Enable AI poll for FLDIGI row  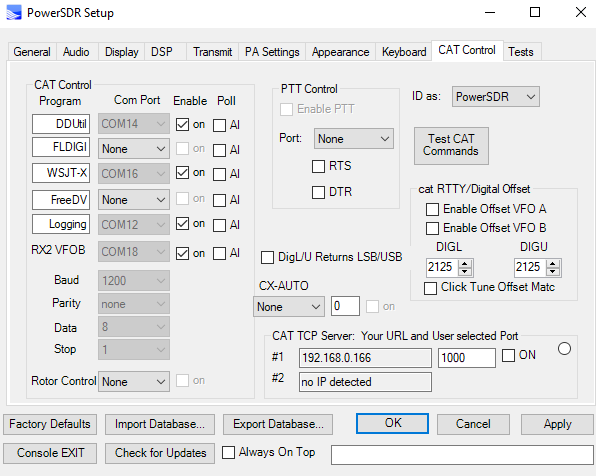click(x=219, y=150)
